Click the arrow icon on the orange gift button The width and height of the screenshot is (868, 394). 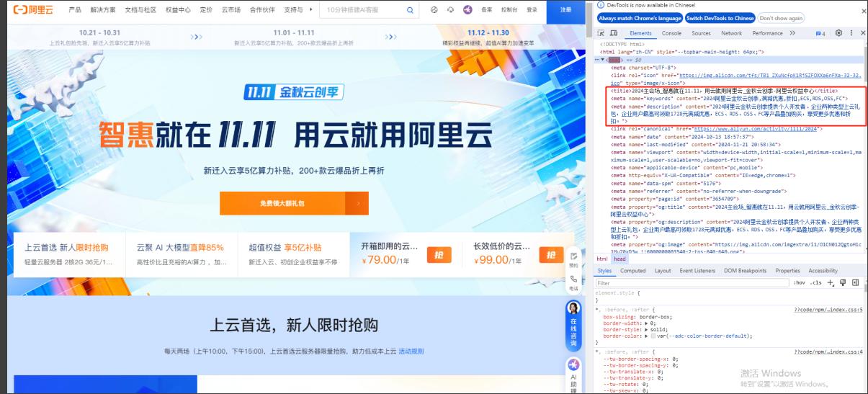click(357, 203)
